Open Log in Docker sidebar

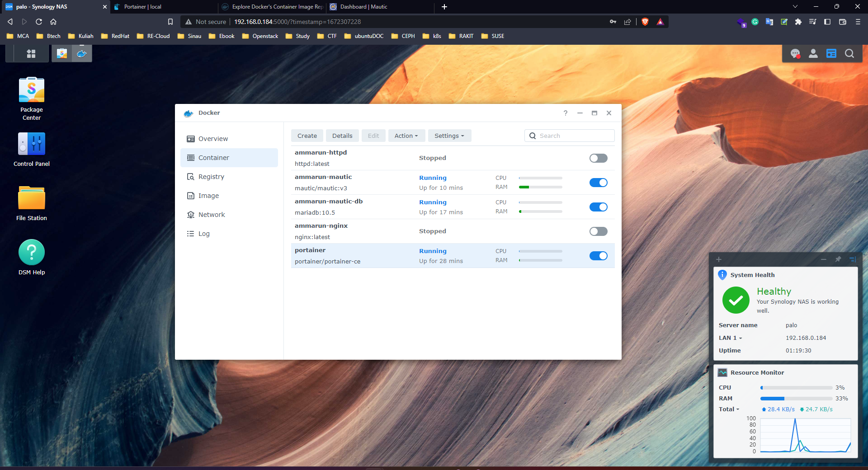coord(229,234)
